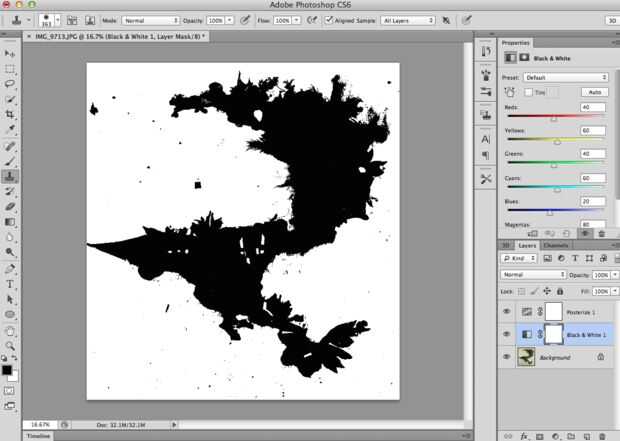Viewport: 620px width, 441px height.
Task: Toggle Quick Mask mode
Action: (x=9, y=391)
